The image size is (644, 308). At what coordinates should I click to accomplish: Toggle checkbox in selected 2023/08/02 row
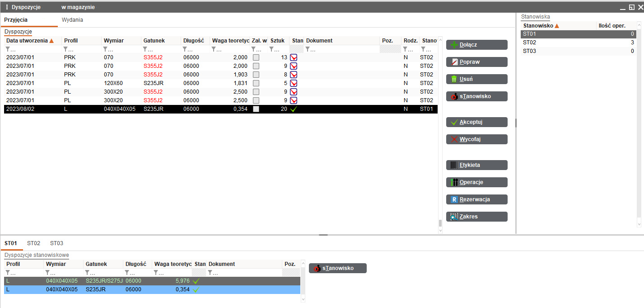coord(256,109)
